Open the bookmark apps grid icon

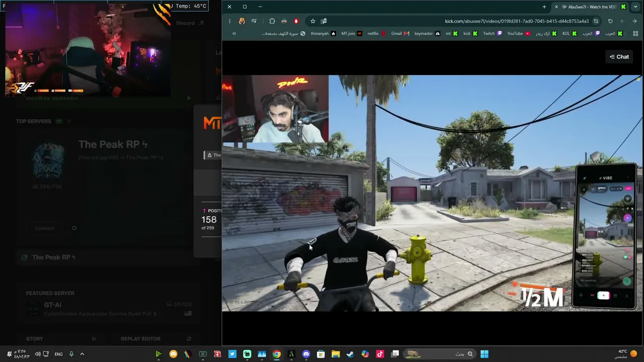tap(635, 34)
